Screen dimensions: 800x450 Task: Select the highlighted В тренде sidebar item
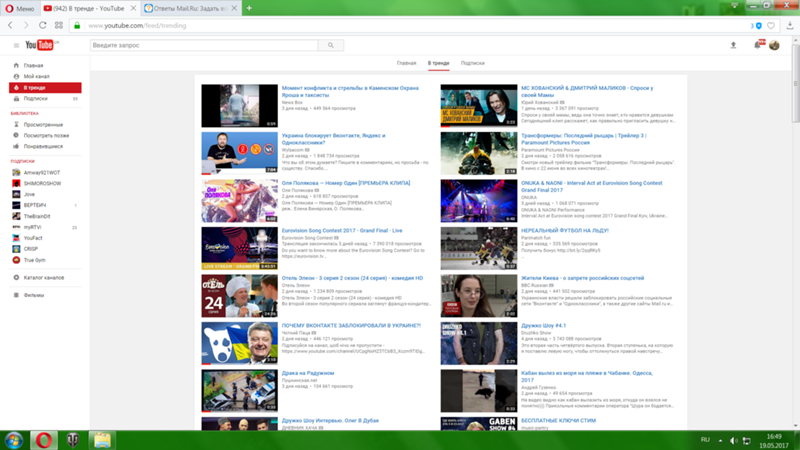click(x=45, y=88)
